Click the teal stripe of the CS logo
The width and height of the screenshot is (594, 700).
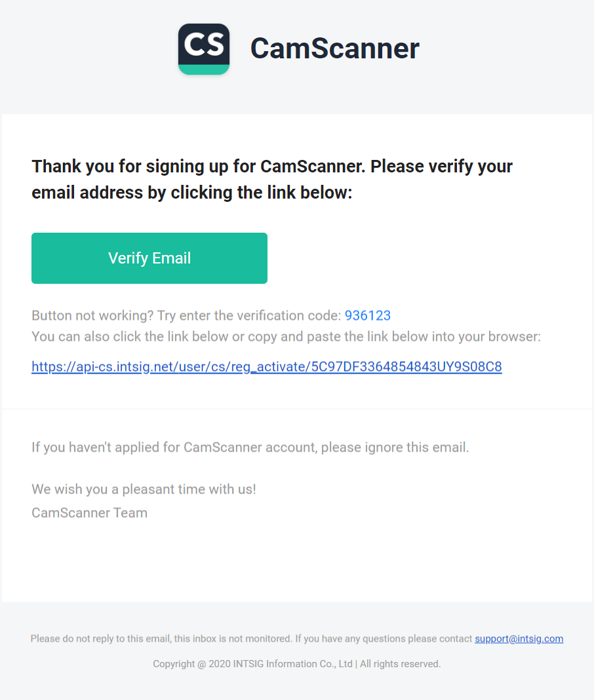[x=204, y=69]
